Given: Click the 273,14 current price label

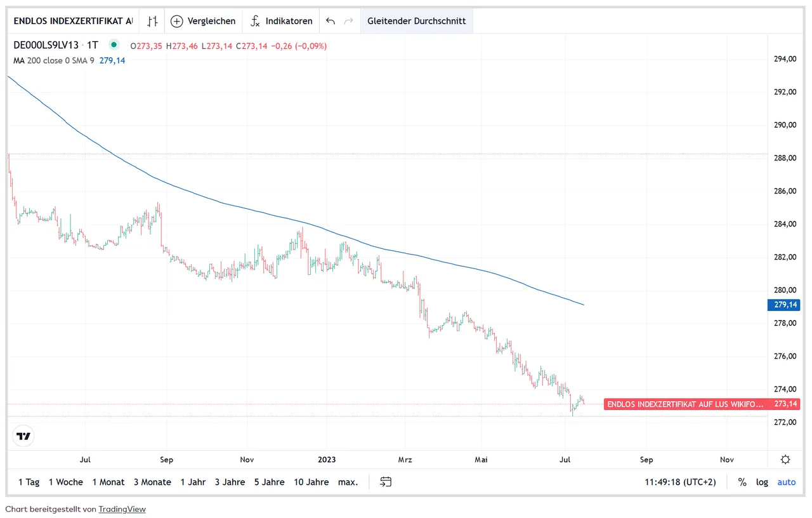Looking at the screenshot, I should tap(786, 404).
